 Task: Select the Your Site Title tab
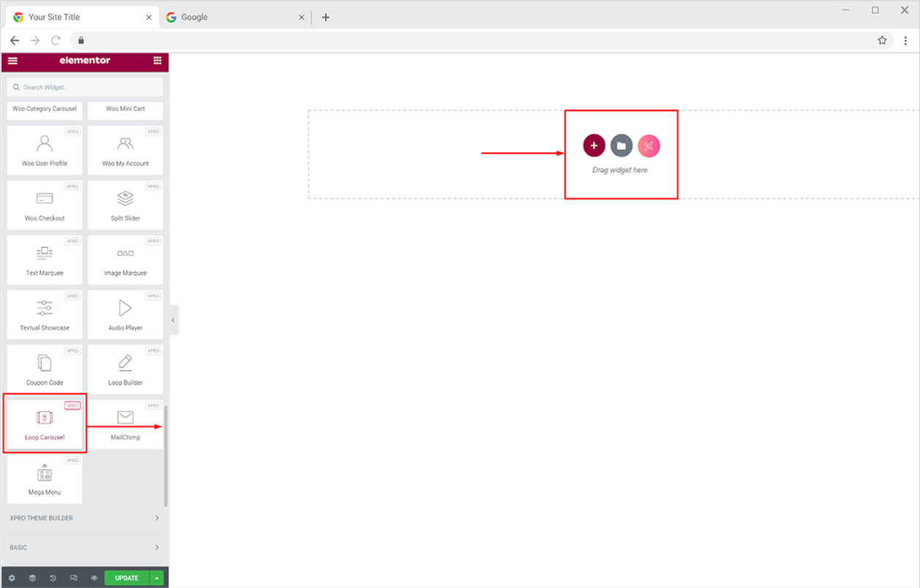pyautogui.click(x=81, y=17)
